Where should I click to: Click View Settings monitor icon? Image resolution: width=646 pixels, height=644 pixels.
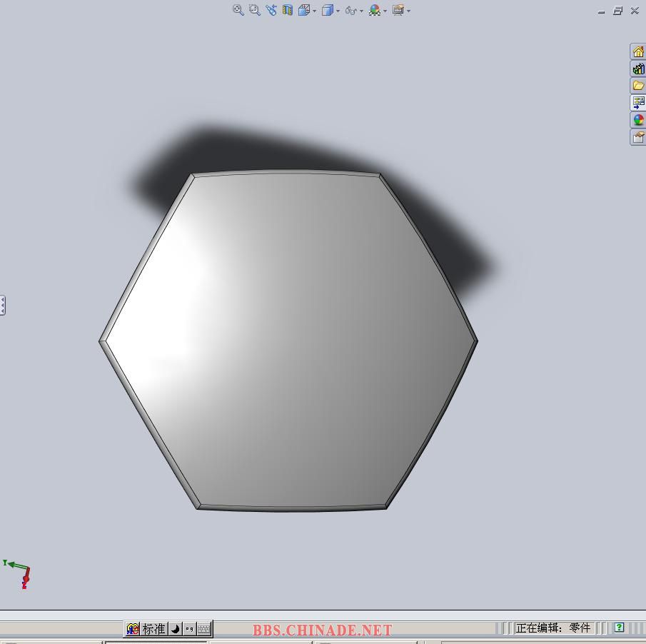pos(398,10)
